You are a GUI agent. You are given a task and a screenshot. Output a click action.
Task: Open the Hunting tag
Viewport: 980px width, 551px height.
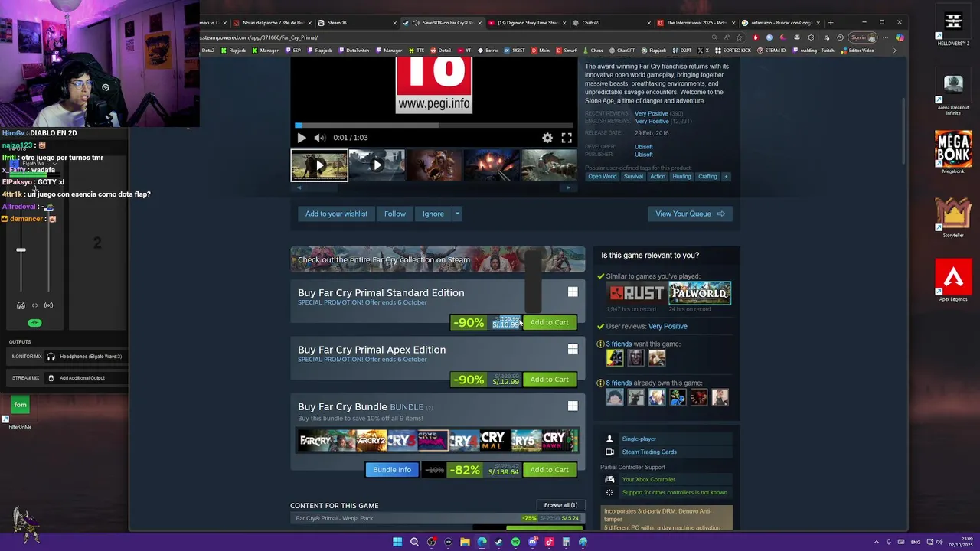[681, 177]
